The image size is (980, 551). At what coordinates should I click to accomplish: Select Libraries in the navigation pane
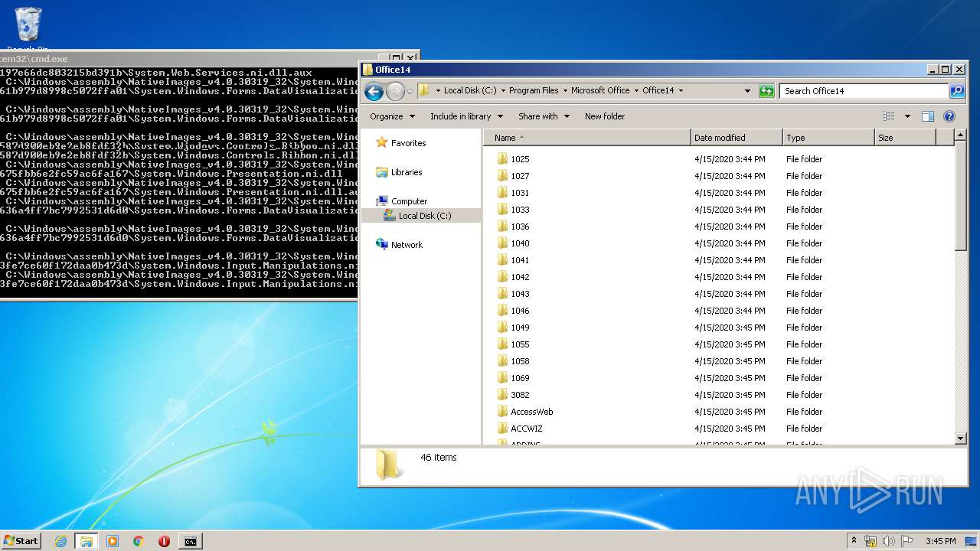(x=407, y=172)
